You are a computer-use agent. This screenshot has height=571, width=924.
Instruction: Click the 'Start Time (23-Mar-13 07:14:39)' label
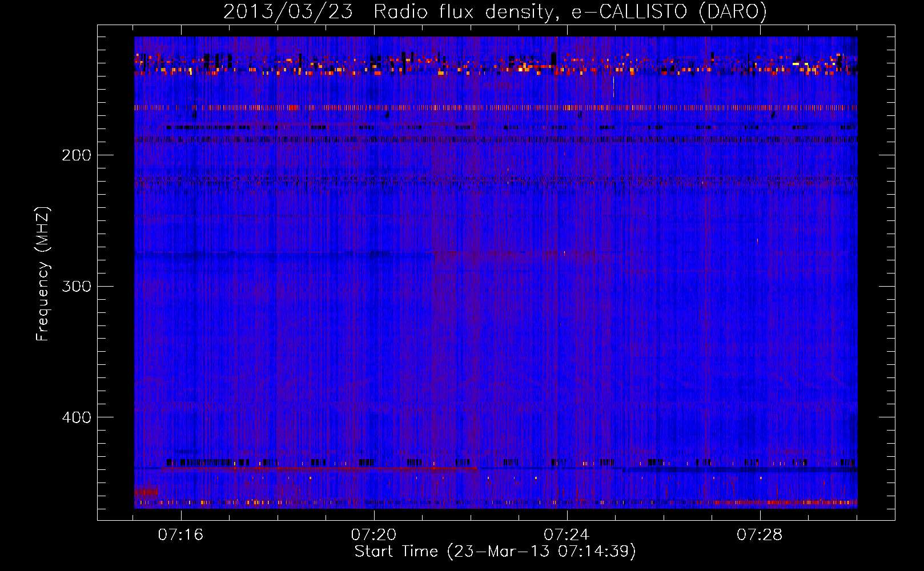495,552
